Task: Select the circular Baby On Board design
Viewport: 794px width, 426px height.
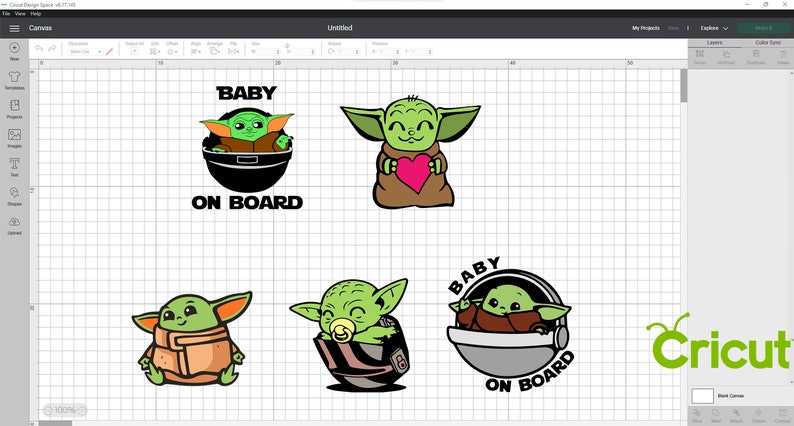Action: point(510,324)
